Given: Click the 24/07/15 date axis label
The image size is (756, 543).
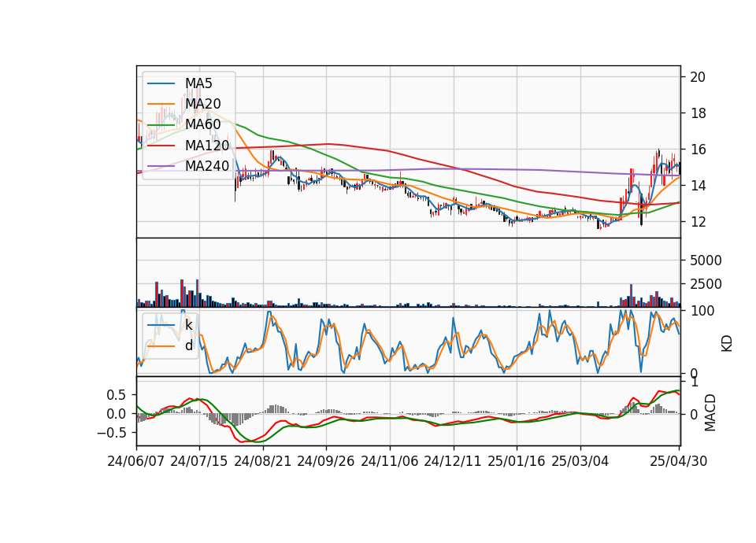Looking at the screenshot, I should (x=199, y=461).
